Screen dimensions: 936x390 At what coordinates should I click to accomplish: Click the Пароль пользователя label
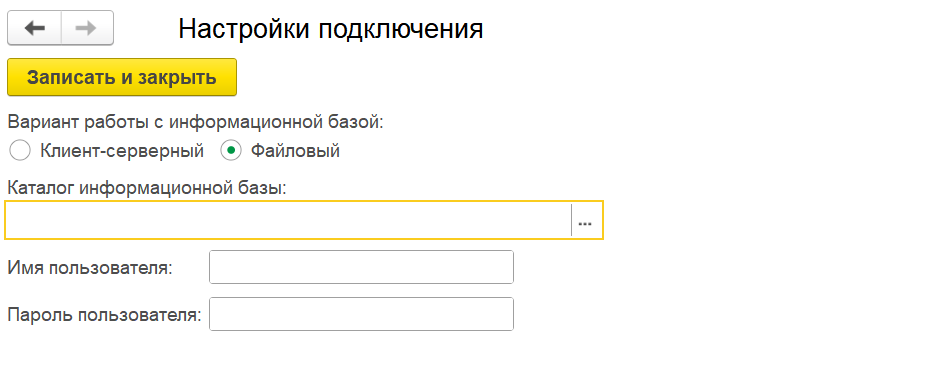click(x=104, y=315)
